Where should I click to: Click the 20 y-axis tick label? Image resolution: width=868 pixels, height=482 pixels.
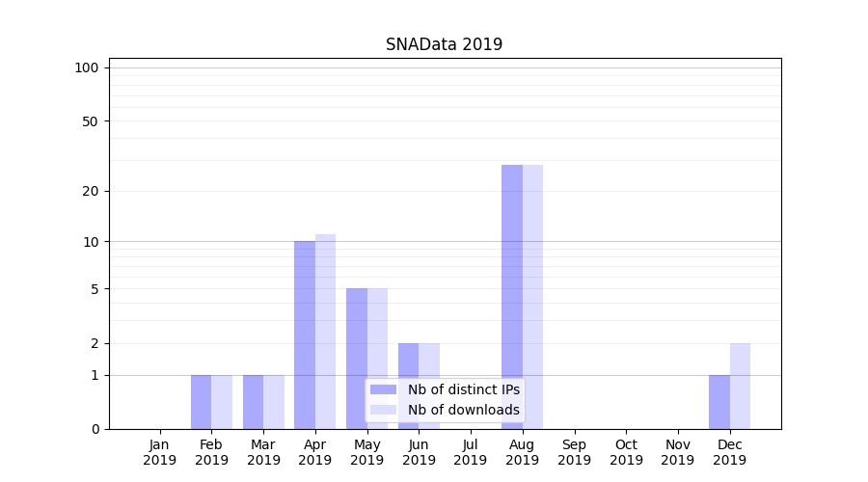pos(91,191)
